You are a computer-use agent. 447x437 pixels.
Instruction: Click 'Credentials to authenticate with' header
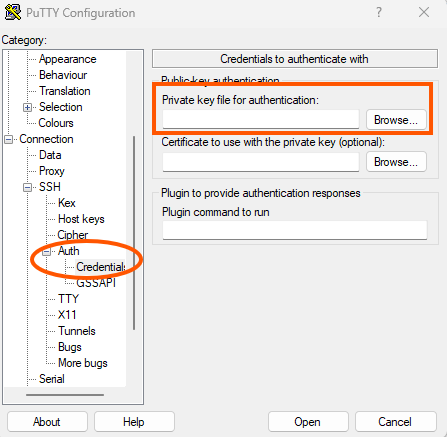[295, 59]
